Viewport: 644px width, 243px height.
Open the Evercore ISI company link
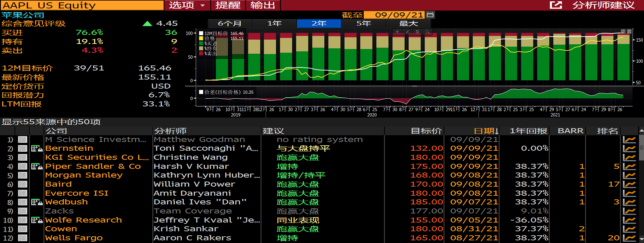coord(77,193)
